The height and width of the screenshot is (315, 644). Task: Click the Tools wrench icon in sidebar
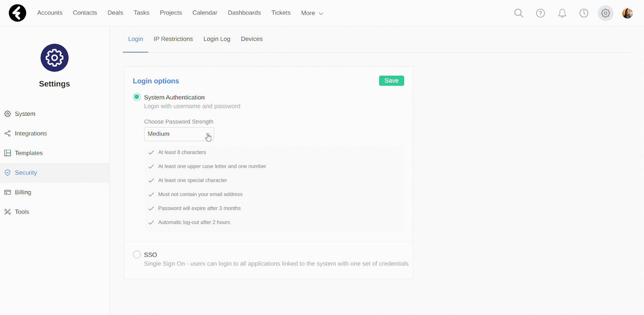click(8, 212)
